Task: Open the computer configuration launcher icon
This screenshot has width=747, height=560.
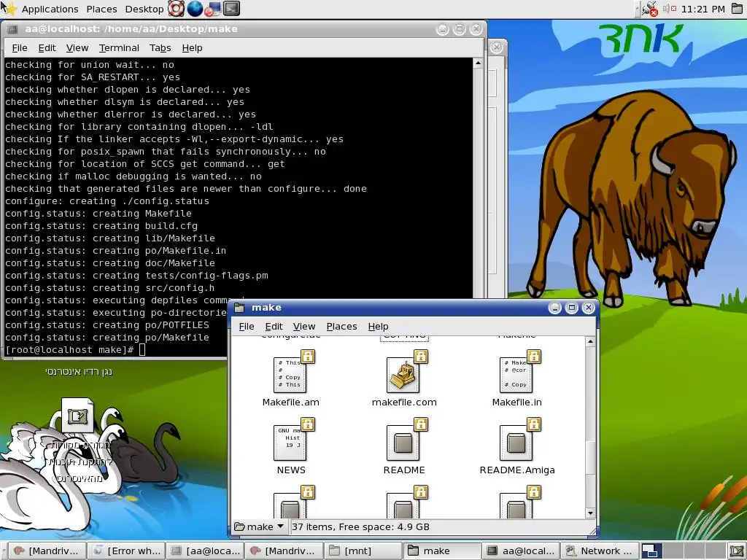Action: pyautogui.click(x=212, y=9)
